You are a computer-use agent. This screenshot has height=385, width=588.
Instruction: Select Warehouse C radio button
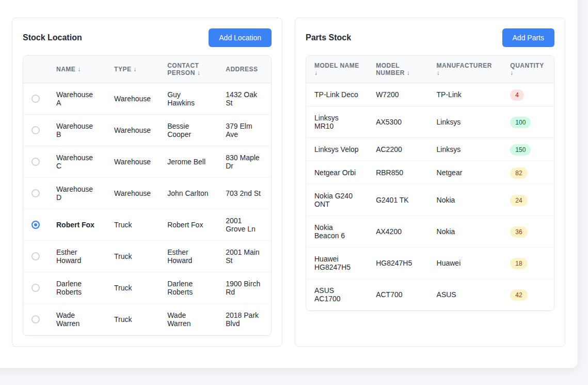pos(36,162)
